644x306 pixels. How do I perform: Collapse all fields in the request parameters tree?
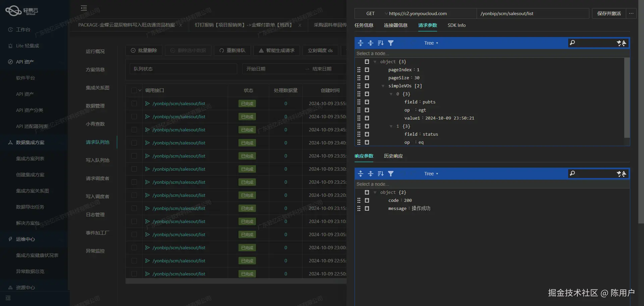[371, 43]
